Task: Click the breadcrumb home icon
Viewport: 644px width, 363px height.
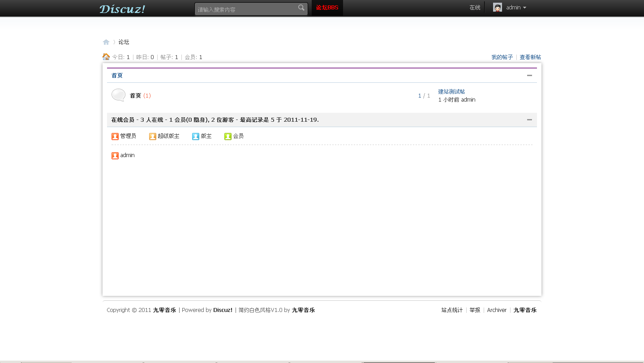Action: (106, 42)
